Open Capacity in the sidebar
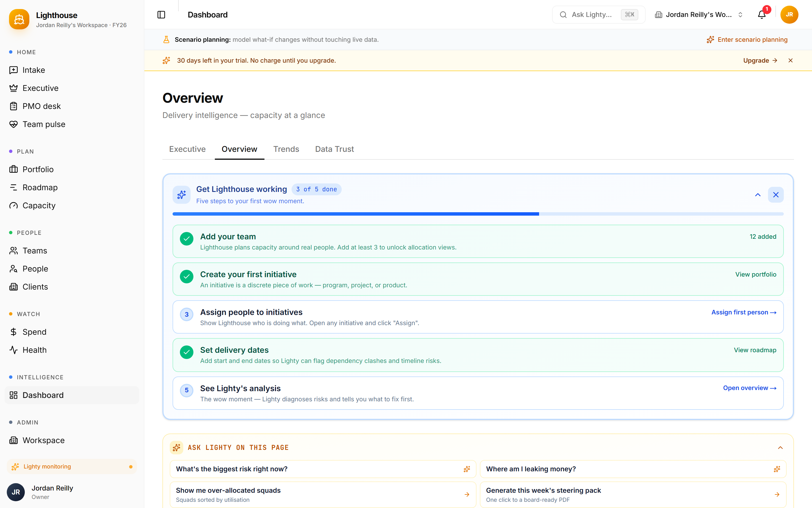Viewport: 812px width, 508px height. point(72,206)
